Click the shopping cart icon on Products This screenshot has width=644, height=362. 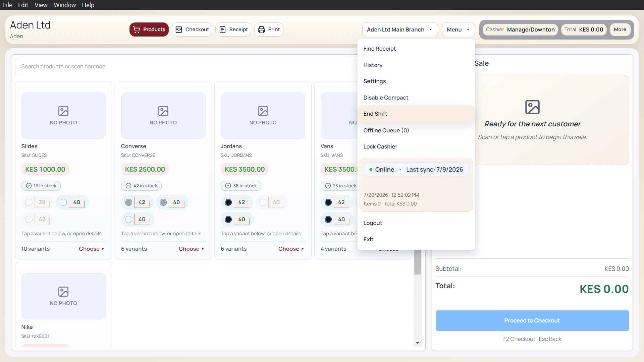click(137, 29)
